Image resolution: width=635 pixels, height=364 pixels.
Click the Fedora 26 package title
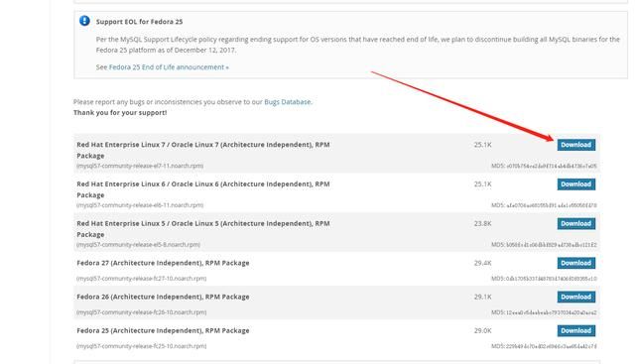click(x=163, y=297)
